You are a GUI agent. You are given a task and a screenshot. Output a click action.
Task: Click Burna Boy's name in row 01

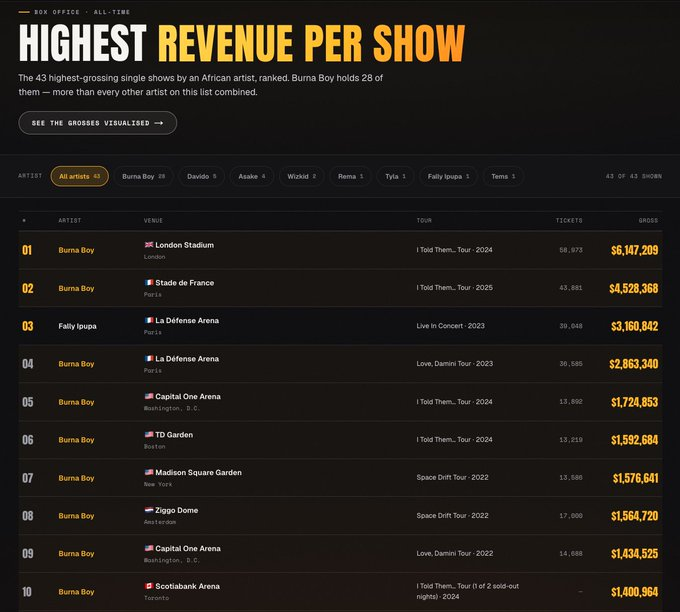[x=76, y=250]
